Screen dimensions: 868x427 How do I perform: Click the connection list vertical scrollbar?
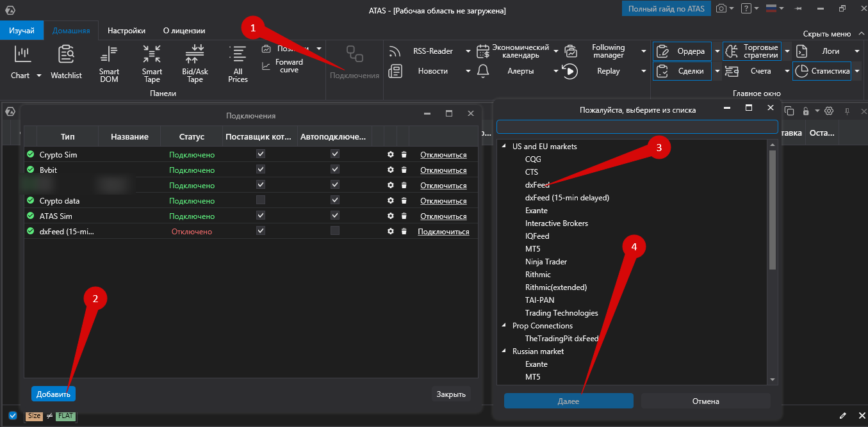(772, 209)
